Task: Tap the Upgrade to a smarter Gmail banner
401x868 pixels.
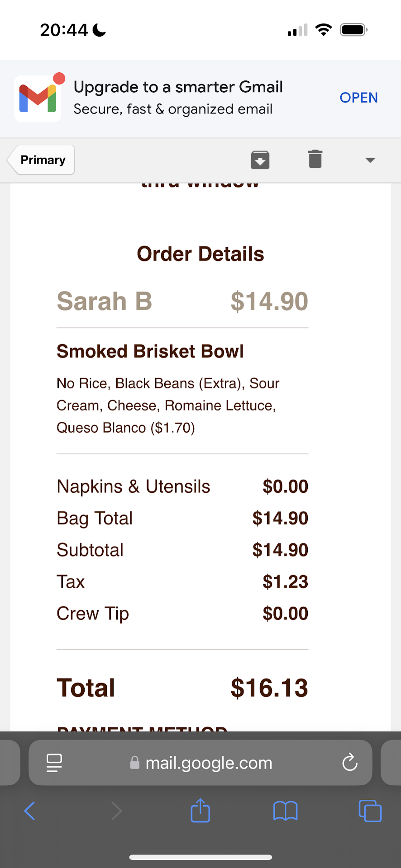Action: point(178,98)
